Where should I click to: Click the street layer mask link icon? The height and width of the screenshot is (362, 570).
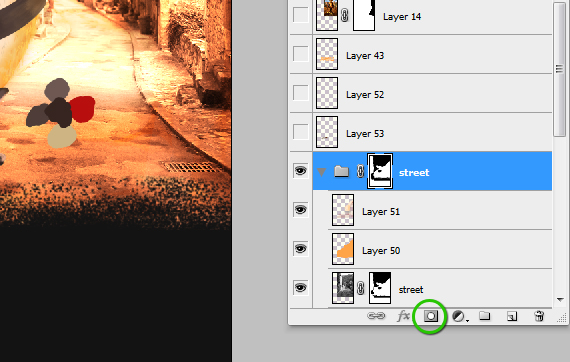tap(360, 288)
